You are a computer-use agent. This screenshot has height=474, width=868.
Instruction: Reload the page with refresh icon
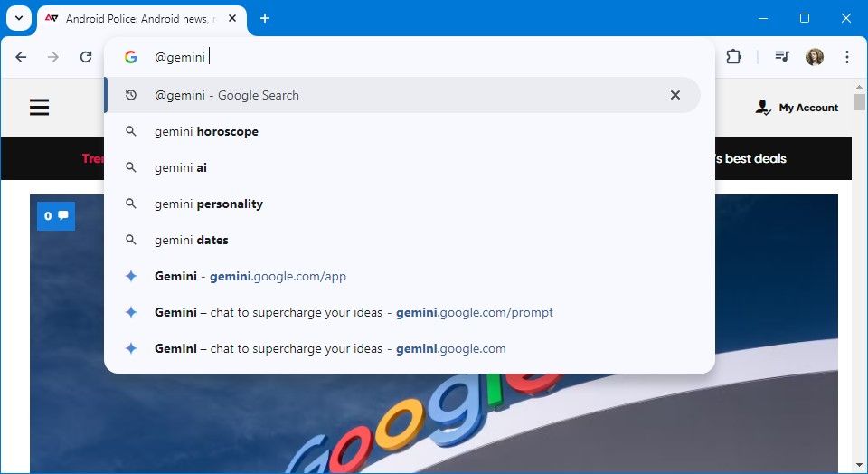(x=86, y=57)
